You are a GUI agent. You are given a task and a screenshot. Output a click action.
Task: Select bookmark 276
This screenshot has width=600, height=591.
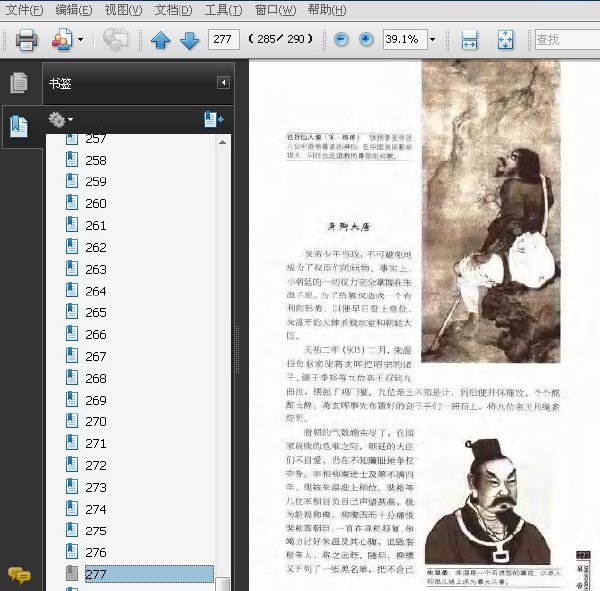tap(96, 552)
